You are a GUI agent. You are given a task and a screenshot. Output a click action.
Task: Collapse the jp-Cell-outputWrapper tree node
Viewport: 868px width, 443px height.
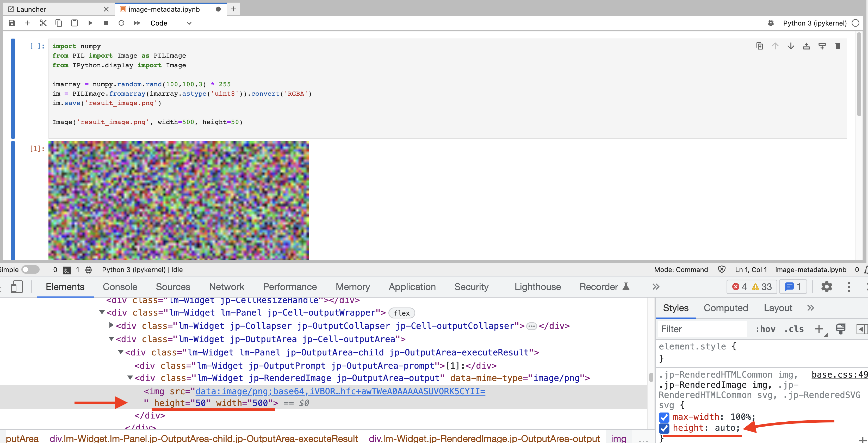(102, 312)
